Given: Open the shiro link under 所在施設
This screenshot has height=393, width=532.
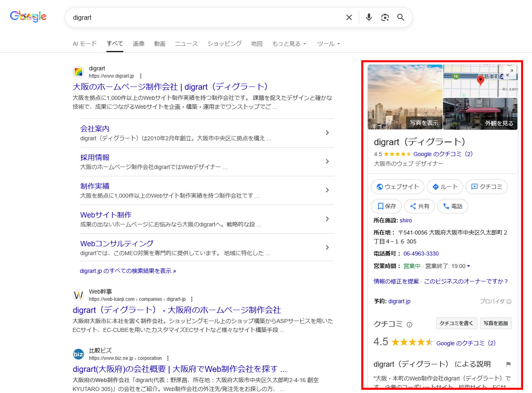Looking at the screenshot, I should pos(405,220).
